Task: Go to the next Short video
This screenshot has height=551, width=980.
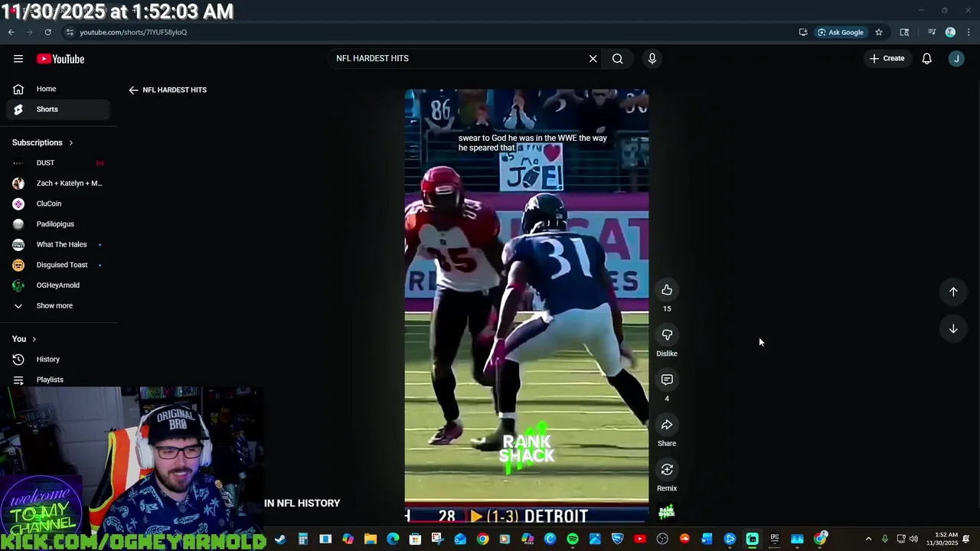Action: 953,329
